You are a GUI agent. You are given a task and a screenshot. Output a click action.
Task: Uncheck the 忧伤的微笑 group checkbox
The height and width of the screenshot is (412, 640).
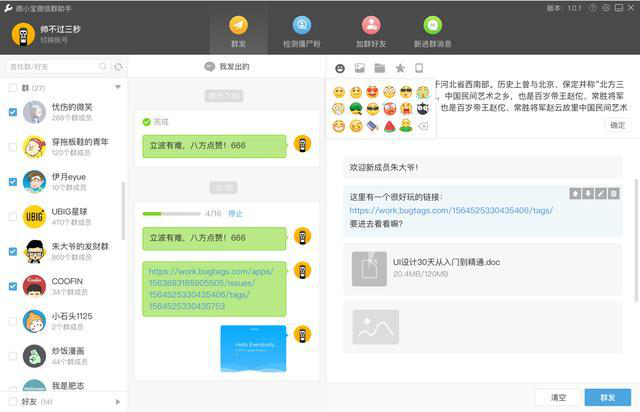point(12,112)
